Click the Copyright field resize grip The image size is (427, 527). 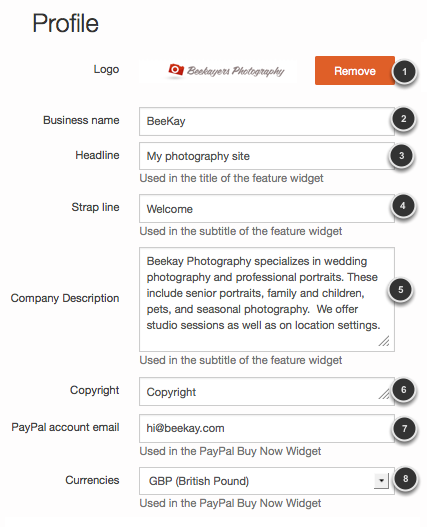(384, 394)
